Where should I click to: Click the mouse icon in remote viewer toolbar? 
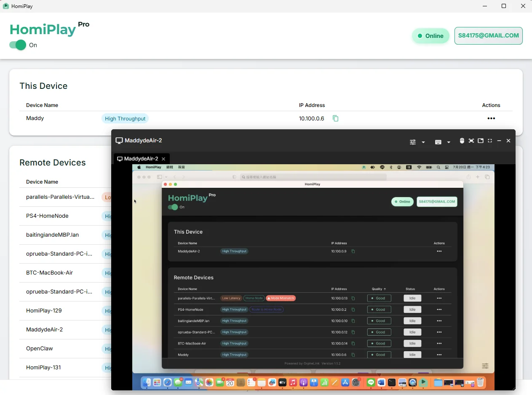(462, 141)
